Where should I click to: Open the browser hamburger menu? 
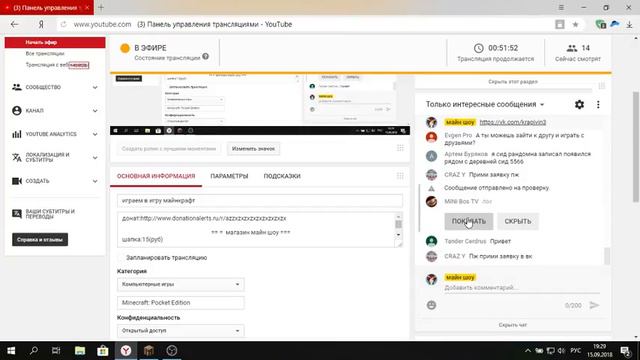coord(561,7)
